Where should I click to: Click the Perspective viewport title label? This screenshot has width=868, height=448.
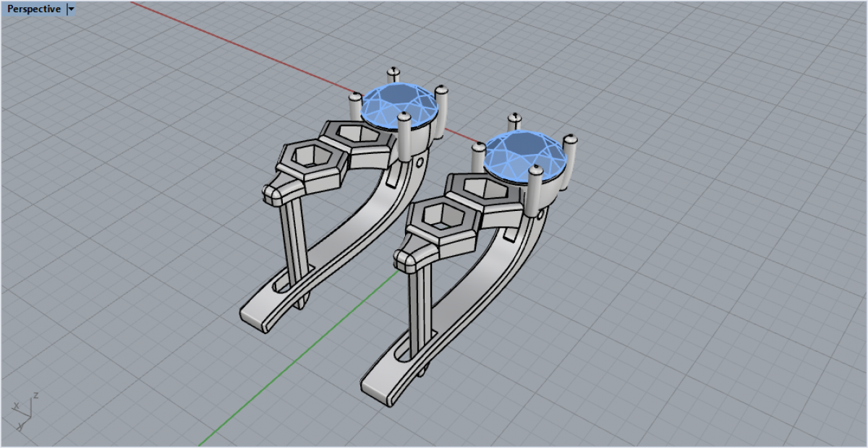[34, 9]
